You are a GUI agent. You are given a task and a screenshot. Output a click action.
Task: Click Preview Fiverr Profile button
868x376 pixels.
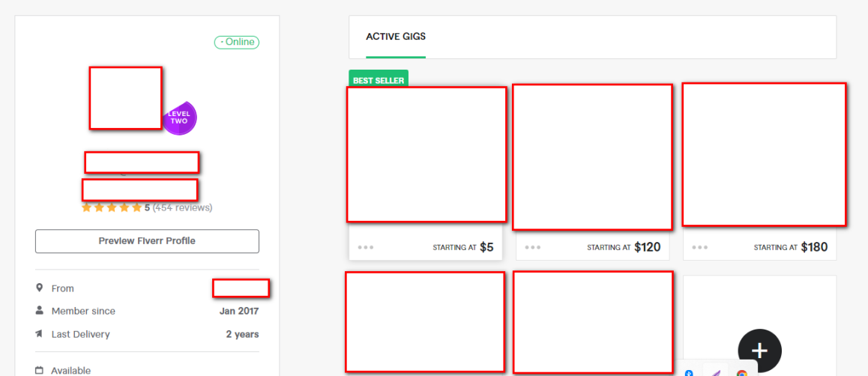[147, 241]
